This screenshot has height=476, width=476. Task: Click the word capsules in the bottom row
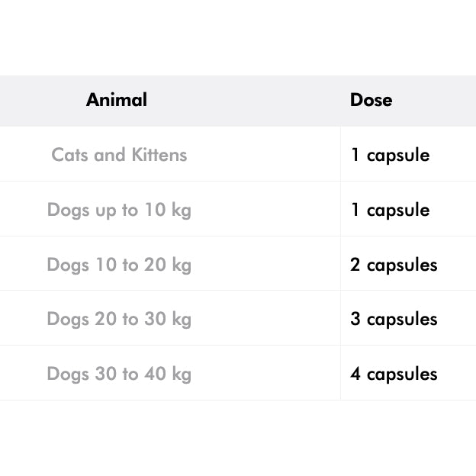[402, 375]
